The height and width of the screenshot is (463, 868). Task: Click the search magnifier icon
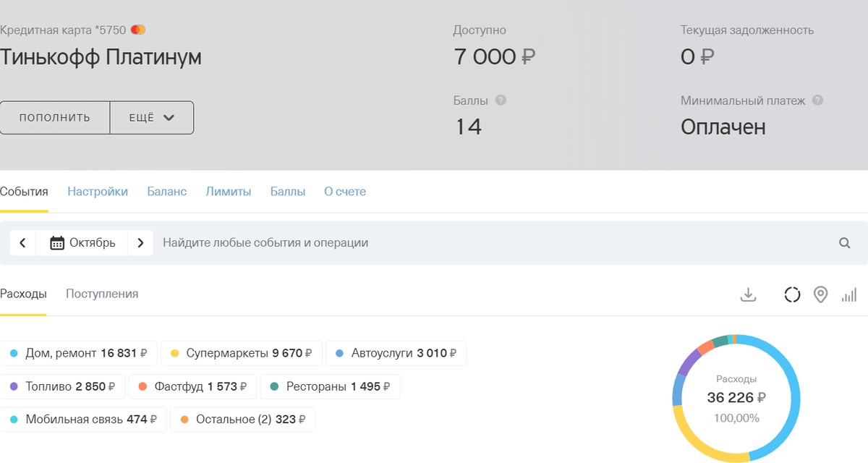coord(844,243)
